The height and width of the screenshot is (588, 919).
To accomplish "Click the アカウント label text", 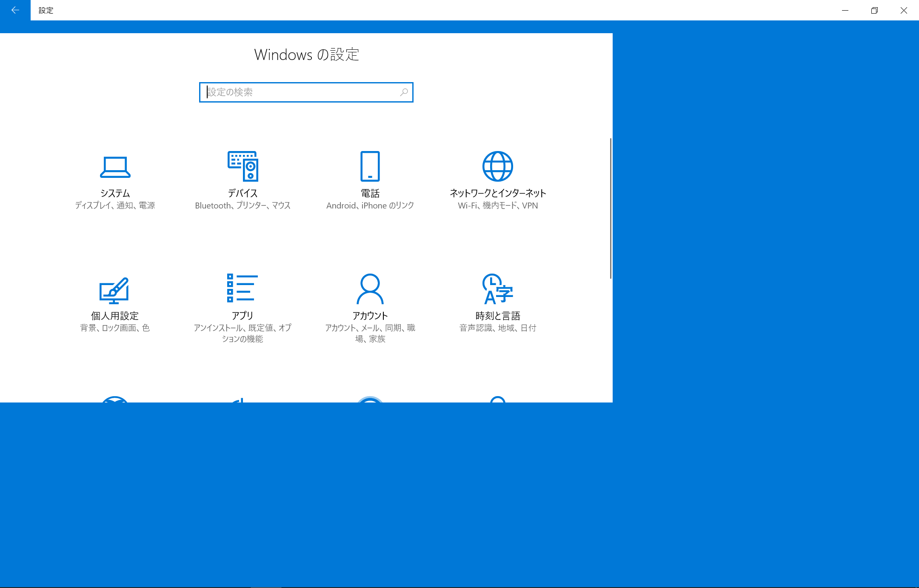I will 370,316.
